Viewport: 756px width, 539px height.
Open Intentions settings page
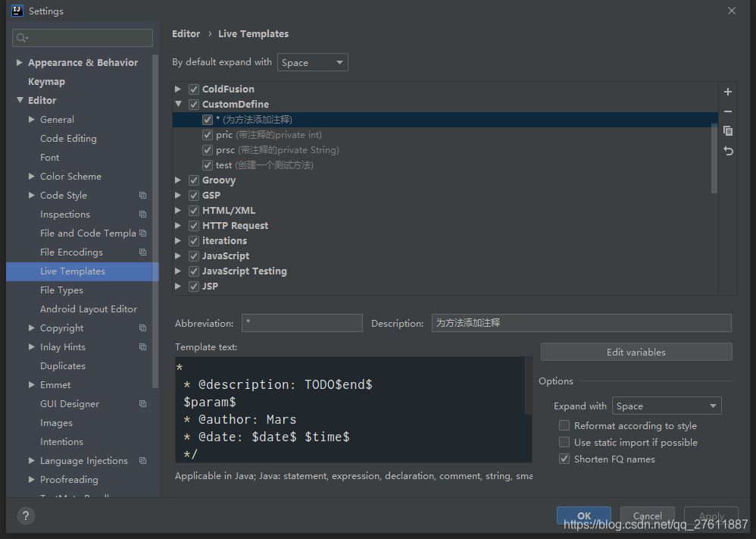(61, 441)
